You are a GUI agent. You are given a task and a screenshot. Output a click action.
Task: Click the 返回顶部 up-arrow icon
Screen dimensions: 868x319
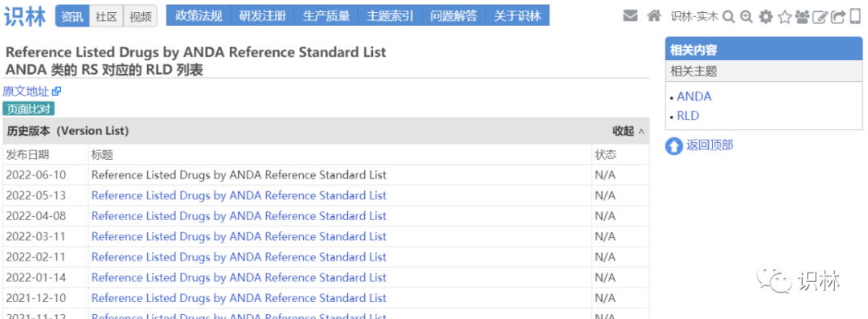[674, 146]
